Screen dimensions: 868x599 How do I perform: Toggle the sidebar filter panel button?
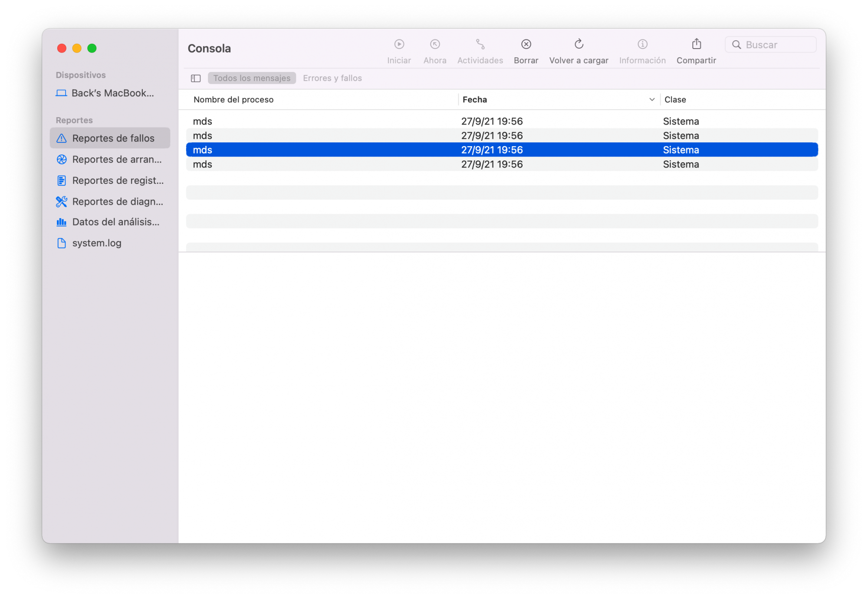(x=196, y=79)
